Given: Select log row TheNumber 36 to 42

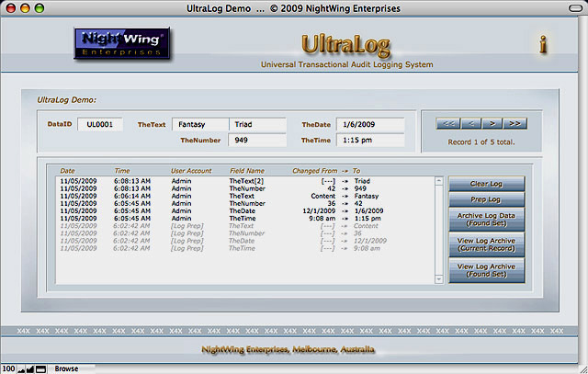Looking at the screenshot, I should coord(245,204).
